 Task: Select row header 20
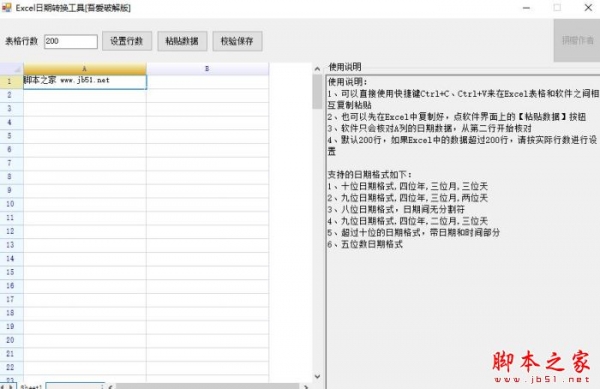(11, 340)
